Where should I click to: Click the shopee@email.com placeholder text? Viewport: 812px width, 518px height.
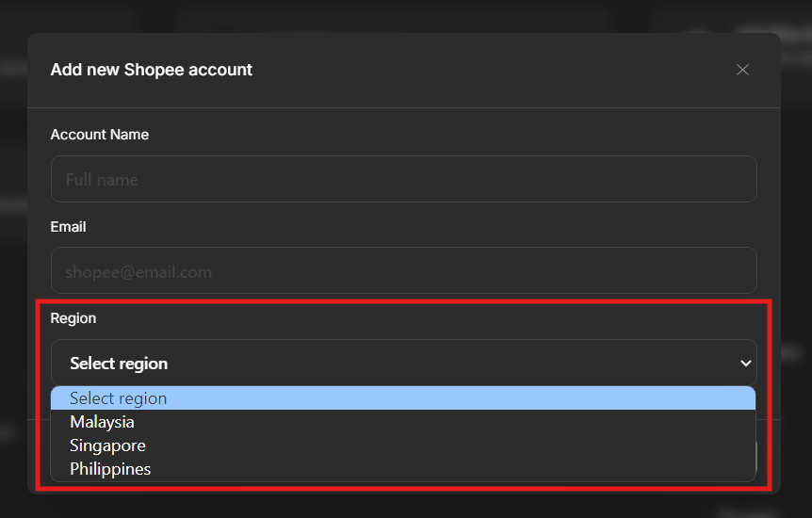(x=138, y=272)
